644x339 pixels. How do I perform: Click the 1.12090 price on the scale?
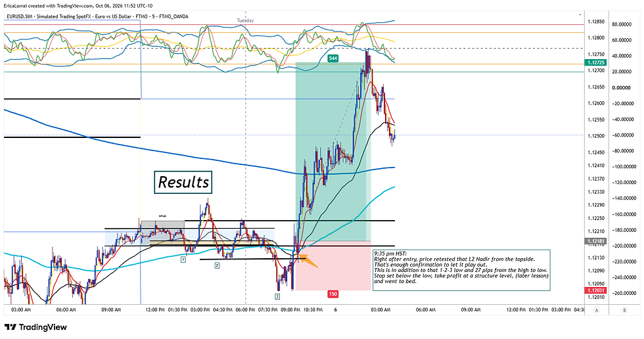pyautogui.click(x=596, y=271)
